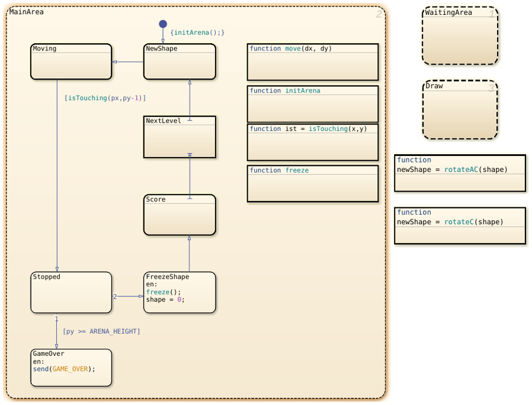Click the NextLevel state box

coord(180,137)
